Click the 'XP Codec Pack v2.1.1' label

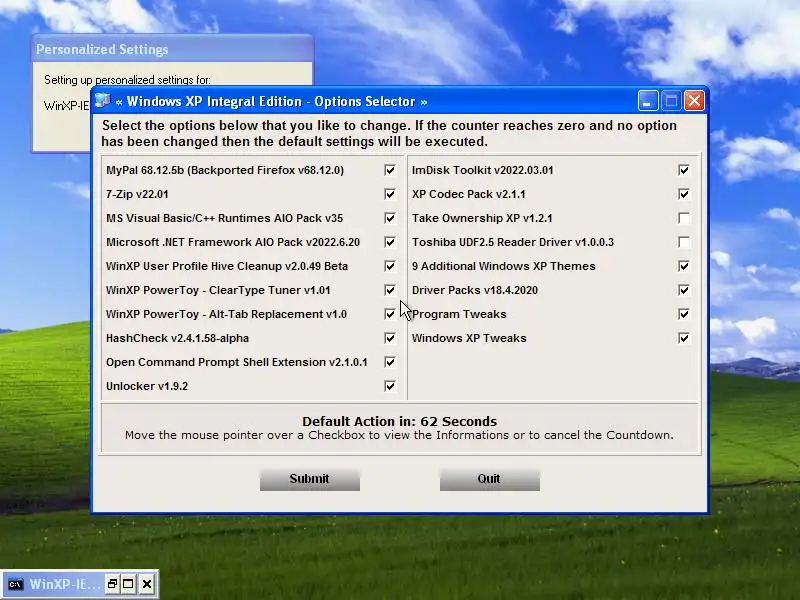(468, 194)
